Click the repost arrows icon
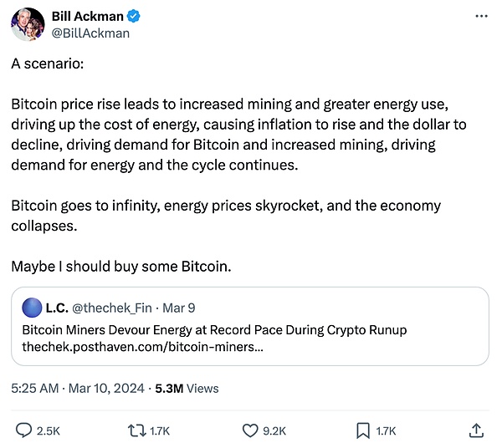This screenshot has width=502, height=448. coord(135,430)
